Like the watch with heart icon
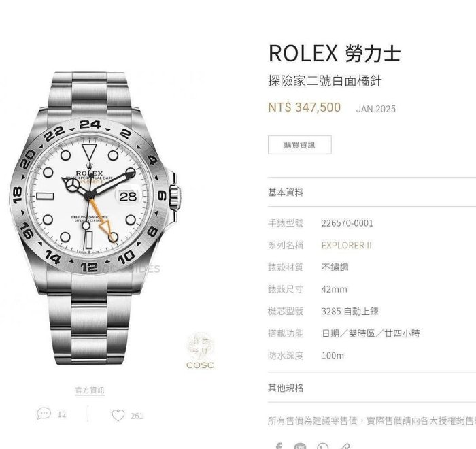Viewport: 476px width, 449px height. pos(118,415)
